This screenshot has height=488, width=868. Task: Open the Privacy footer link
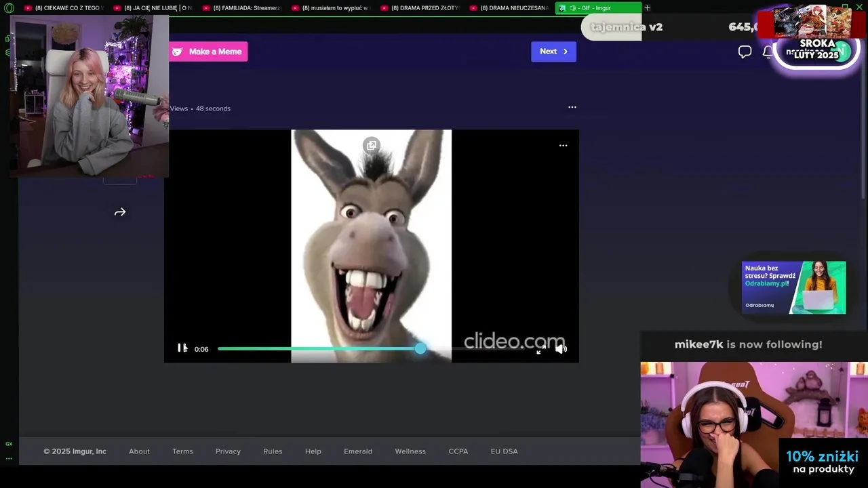tap(228, 451)
